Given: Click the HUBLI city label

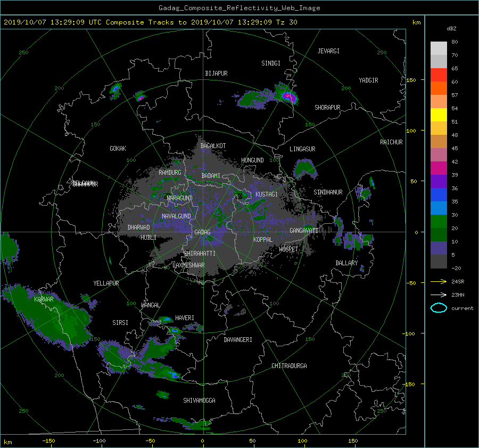Looking at the screenshot, I should coord(148,238).
